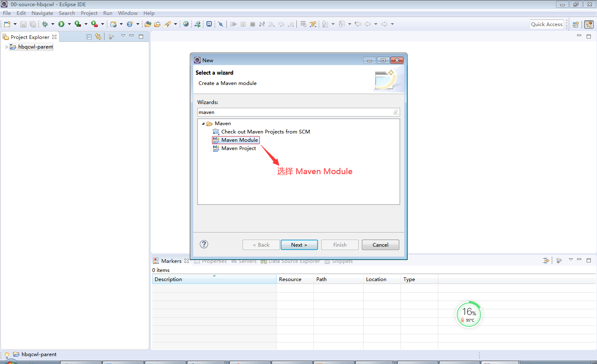Collapse the Maven folder in wizard tree
The image size is (597, 364).
point(203,124)
